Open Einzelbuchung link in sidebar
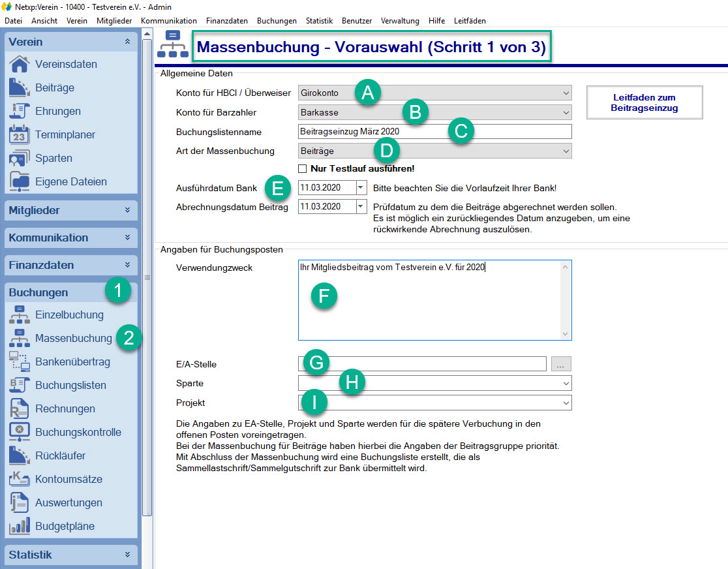 point(70,315)
